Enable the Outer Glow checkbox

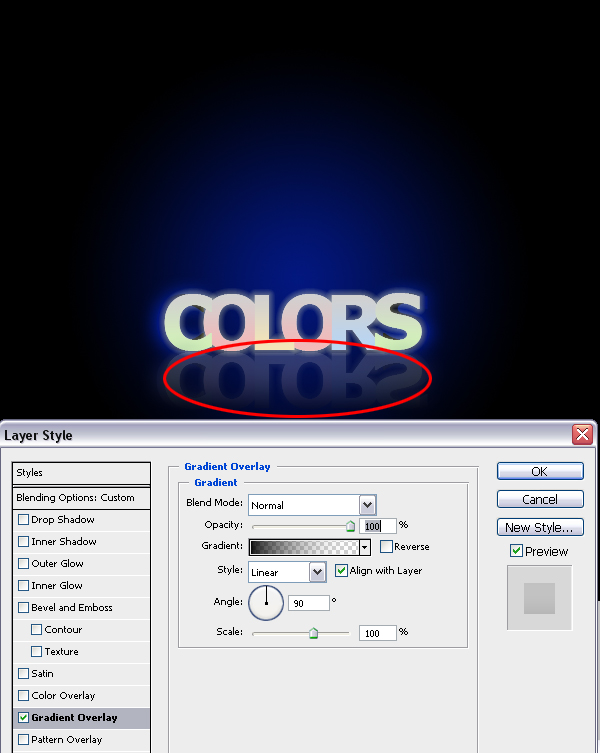tap(23, 564)
